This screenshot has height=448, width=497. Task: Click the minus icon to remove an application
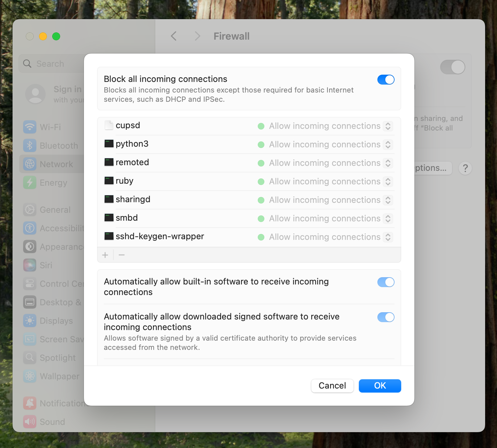(122, 255)
